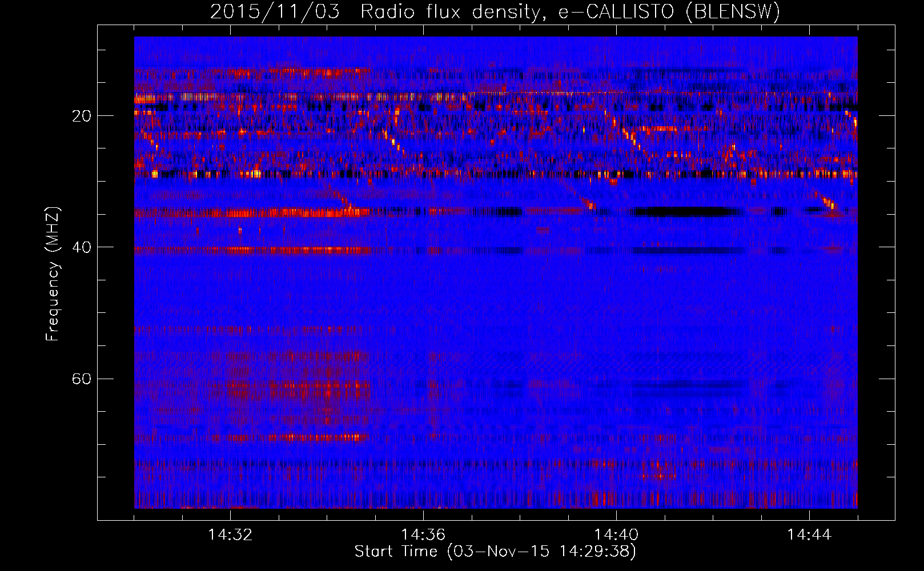Screen dimensions: 924x571
Task: Select the 'Frequency (MHZ)' y-axis label
Action: coord(53,274)
